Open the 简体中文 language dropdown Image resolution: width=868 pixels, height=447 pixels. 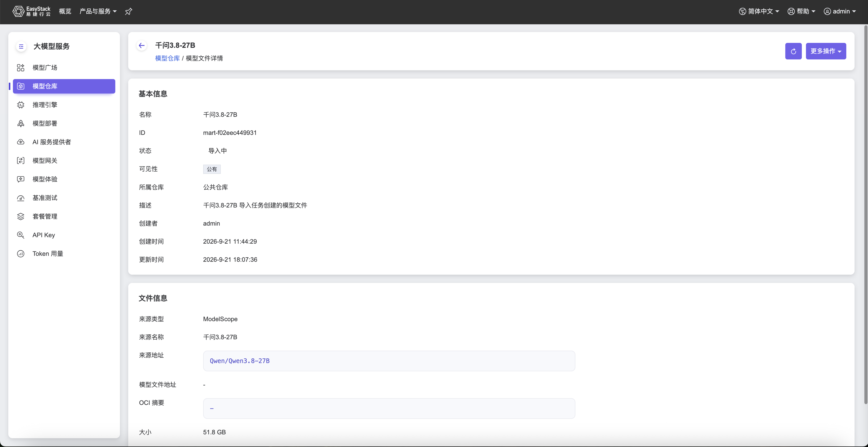tap(759, 11)
